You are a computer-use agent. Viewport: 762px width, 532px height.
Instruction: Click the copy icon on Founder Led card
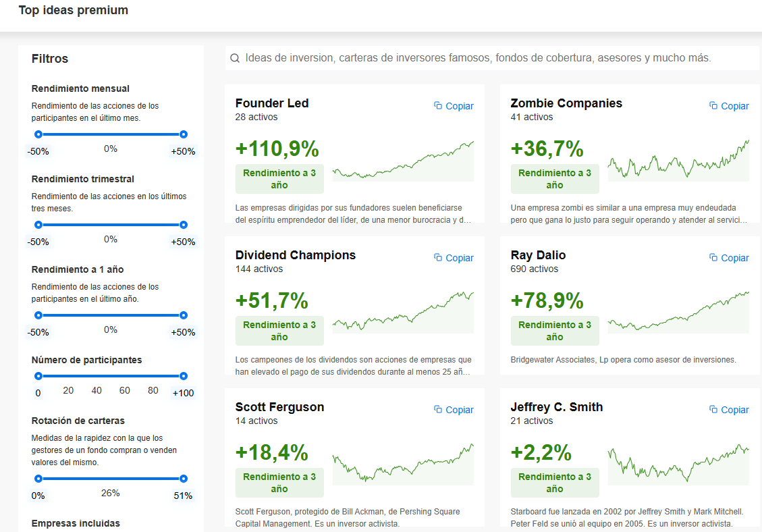coord(438,105)
